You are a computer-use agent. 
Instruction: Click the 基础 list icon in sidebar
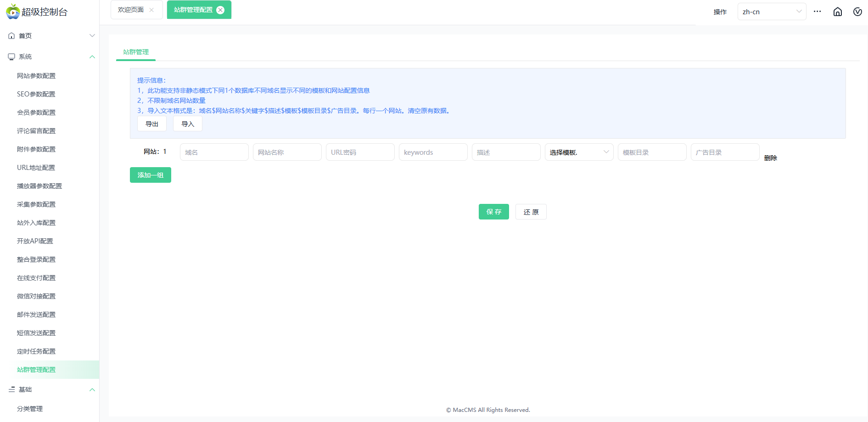tap(11, 389)
